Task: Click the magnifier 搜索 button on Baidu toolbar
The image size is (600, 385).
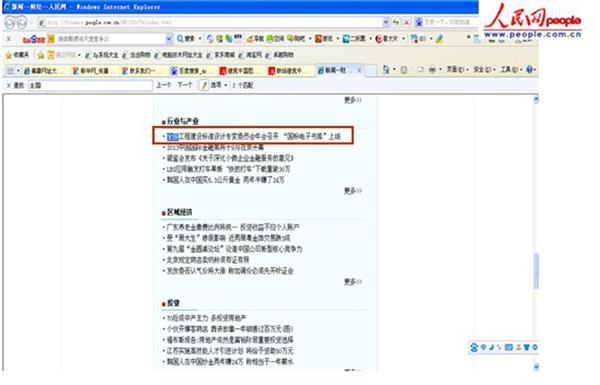Action: coord(186,39)
